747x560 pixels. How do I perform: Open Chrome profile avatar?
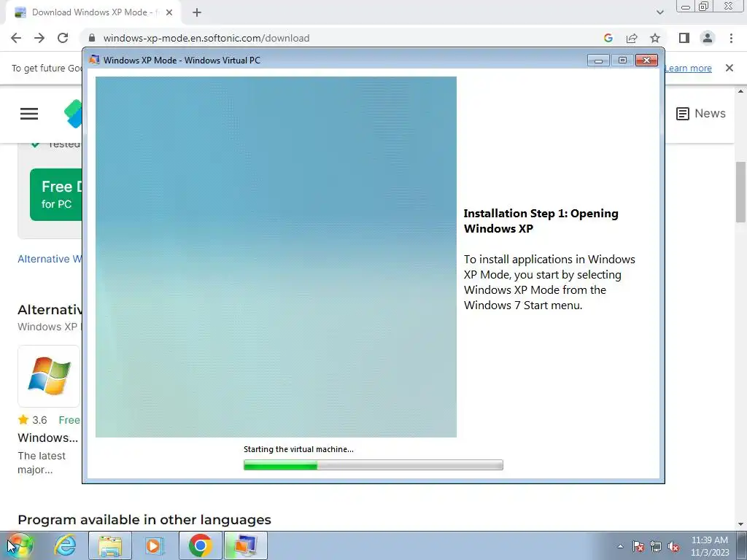click(708, 38)
